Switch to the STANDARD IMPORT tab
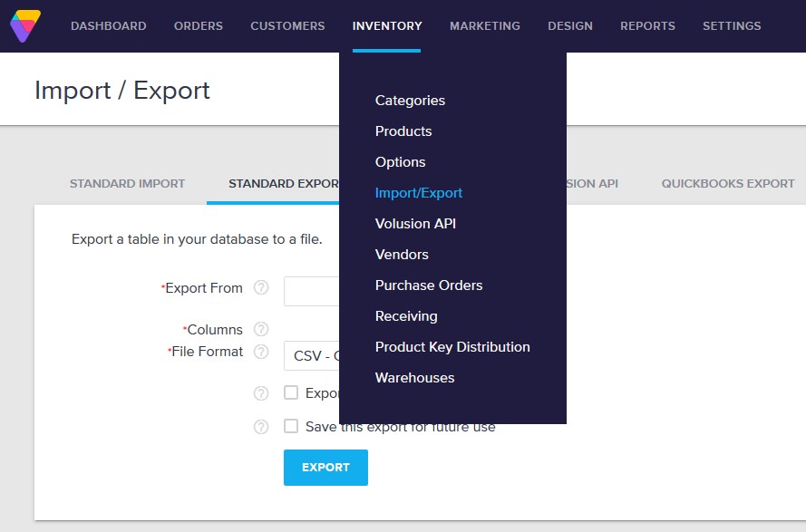Image resolution: width=806 pixels, height=532 pixels. [127, 183]
